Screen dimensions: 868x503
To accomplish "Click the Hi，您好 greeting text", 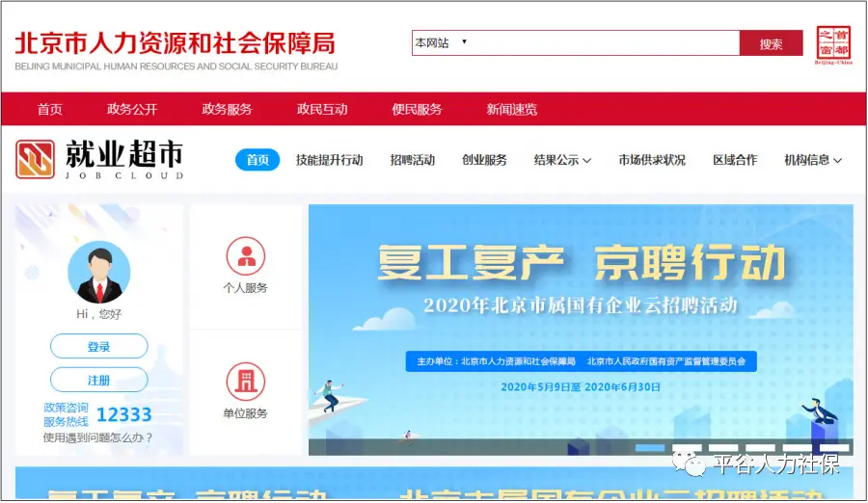I will pyautogui.click(x=99, y=314).
